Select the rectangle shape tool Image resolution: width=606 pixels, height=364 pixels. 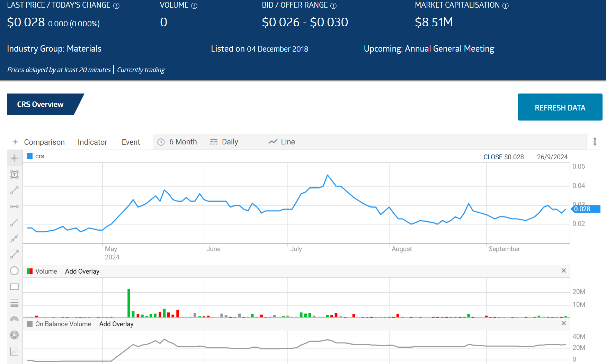click(14, 287)
